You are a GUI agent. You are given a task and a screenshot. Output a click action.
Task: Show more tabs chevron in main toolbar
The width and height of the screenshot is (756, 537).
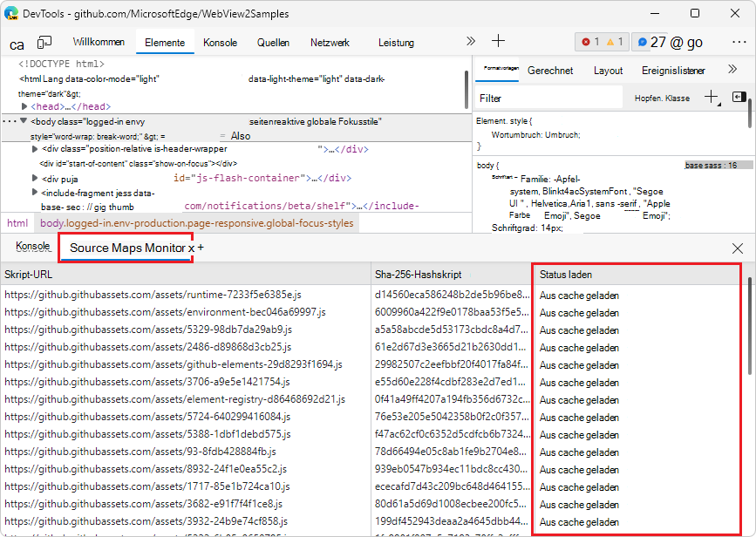coord(471,42)
